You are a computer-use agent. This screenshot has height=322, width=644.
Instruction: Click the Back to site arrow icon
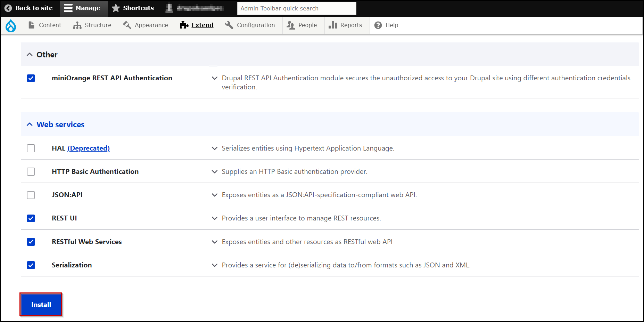click(x=8, y=8)
